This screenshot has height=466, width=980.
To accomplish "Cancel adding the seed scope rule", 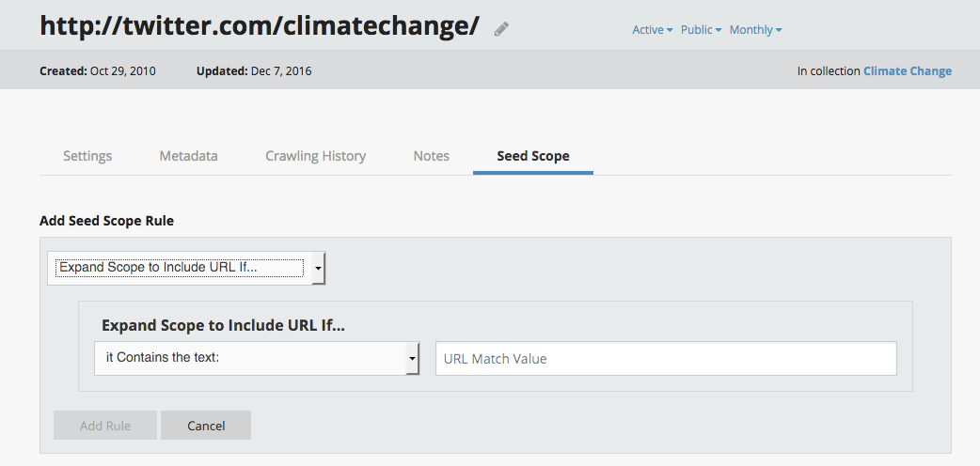I will click(x=206, y=426).
